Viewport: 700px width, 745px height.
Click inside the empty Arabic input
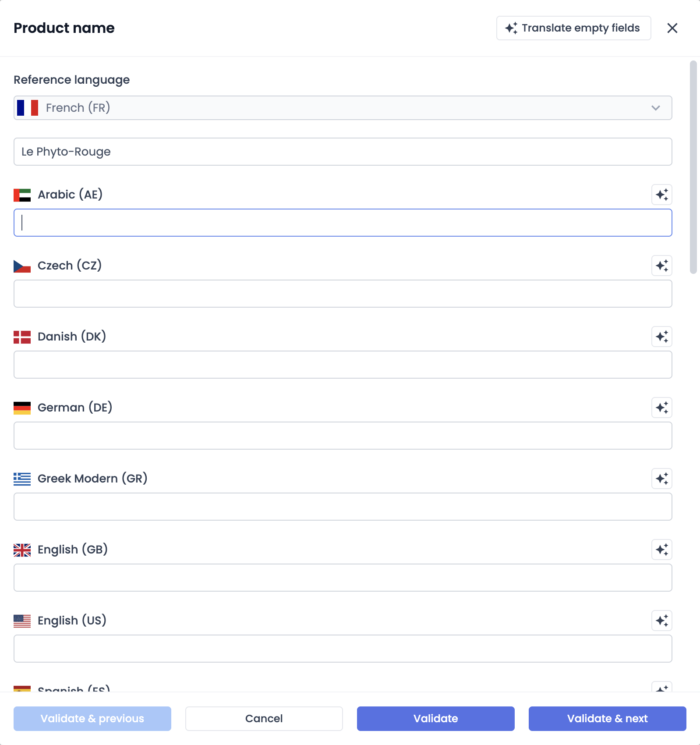coord(343,223)
